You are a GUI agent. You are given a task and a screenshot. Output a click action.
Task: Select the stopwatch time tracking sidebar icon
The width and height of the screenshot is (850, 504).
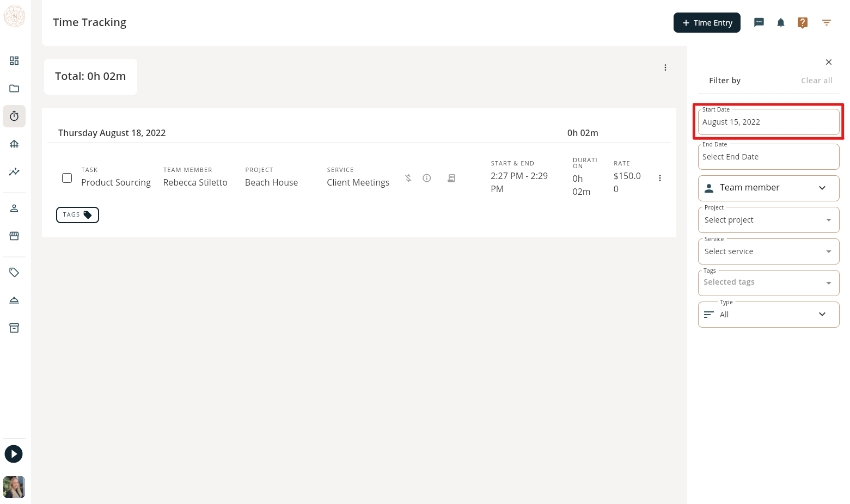[x=14, y=116]
